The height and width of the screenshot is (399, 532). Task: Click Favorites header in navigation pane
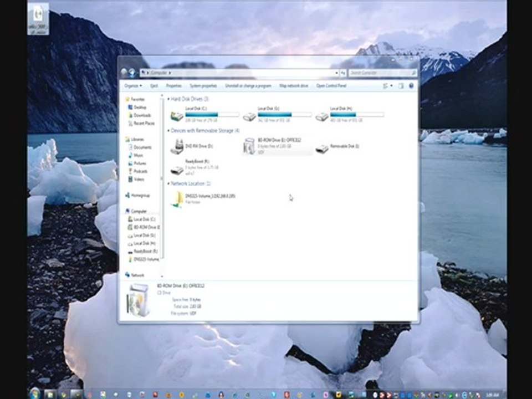[x=135, y=99]
